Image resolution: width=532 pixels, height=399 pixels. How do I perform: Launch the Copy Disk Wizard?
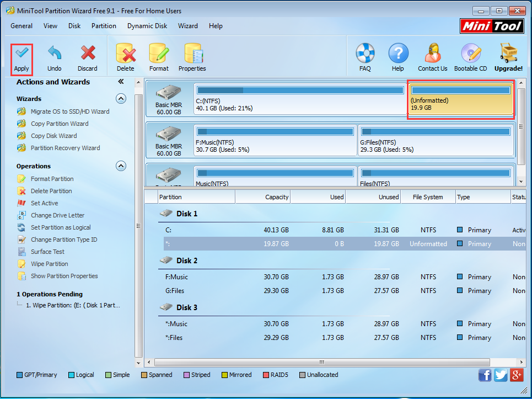coord(47,136)
